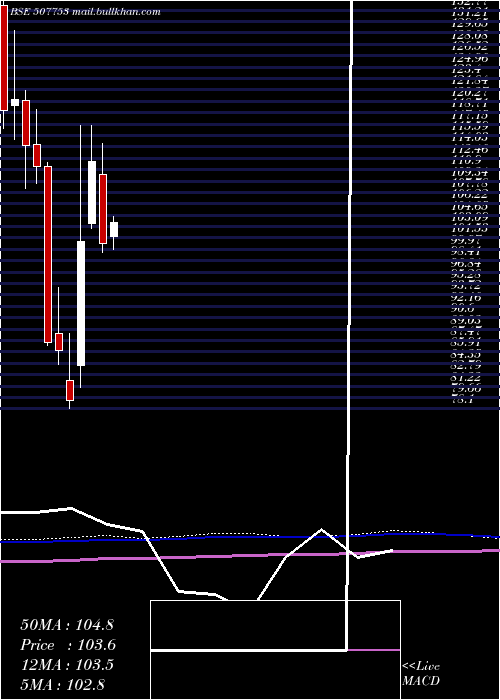Click the 131.21 price axis label
This screenshot has height=700, width=500.
[471, 12]
